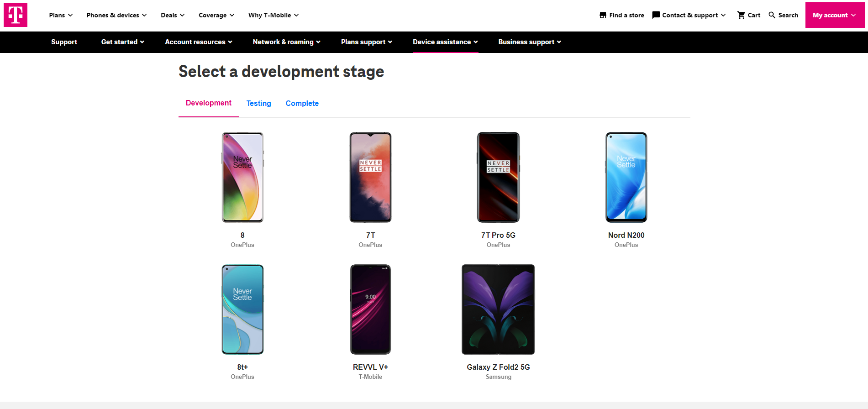This screenshot has width=868, height=409.
Task: Click the shopping cart icon
Action: [x=741, y=15]
